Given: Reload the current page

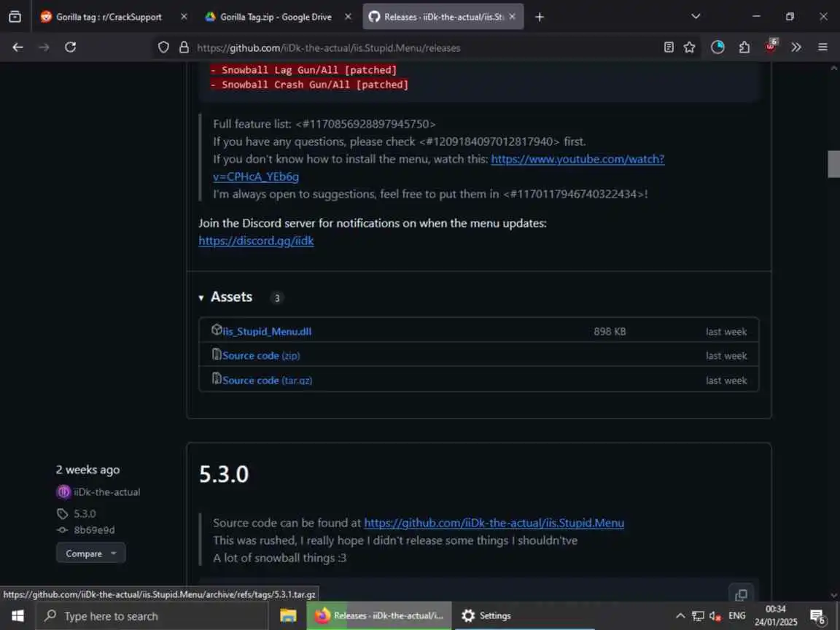Looking at the screenshot, I should coord(70,47).
